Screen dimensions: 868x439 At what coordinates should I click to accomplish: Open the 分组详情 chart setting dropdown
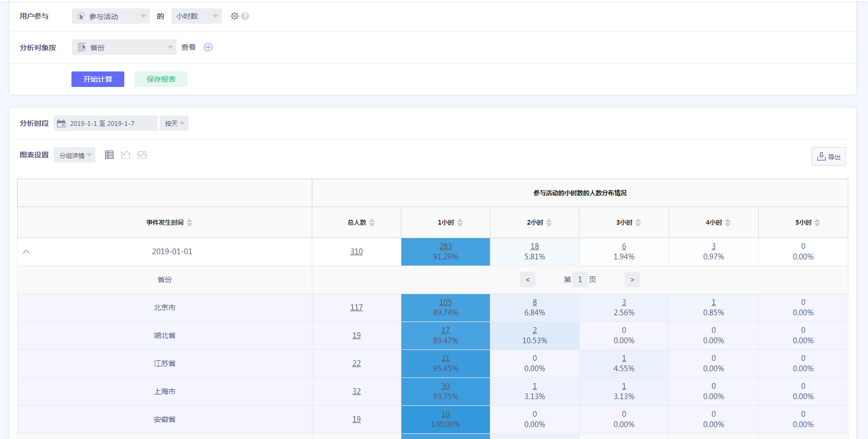coord(75,155)
